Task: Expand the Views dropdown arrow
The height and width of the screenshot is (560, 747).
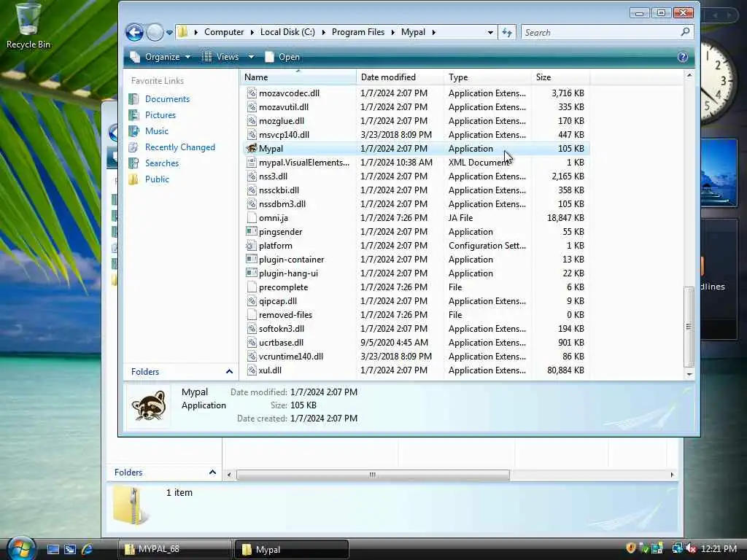Action: (251, 57)
